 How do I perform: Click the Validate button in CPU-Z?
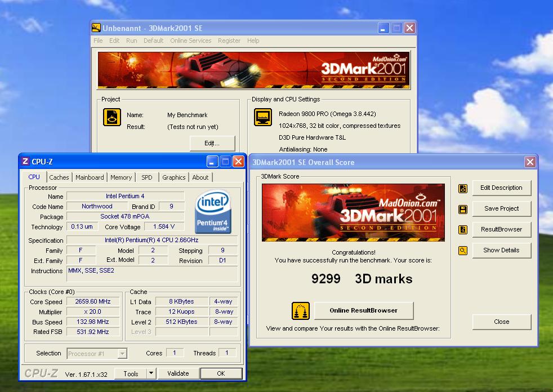pos(179,373)
